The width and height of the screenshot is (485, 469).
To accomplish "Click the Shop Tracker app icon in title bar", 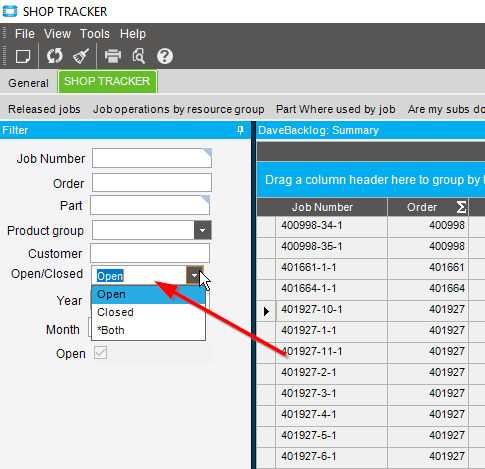I will [10, 11].
